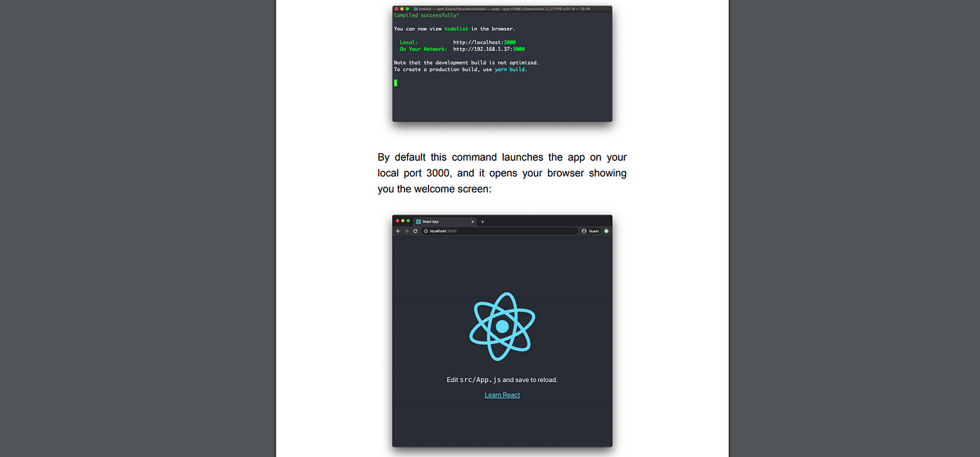Click 'Note that the development build' terminal line
This screenshot has height=457, width=980.
click(x=466, y=62)
